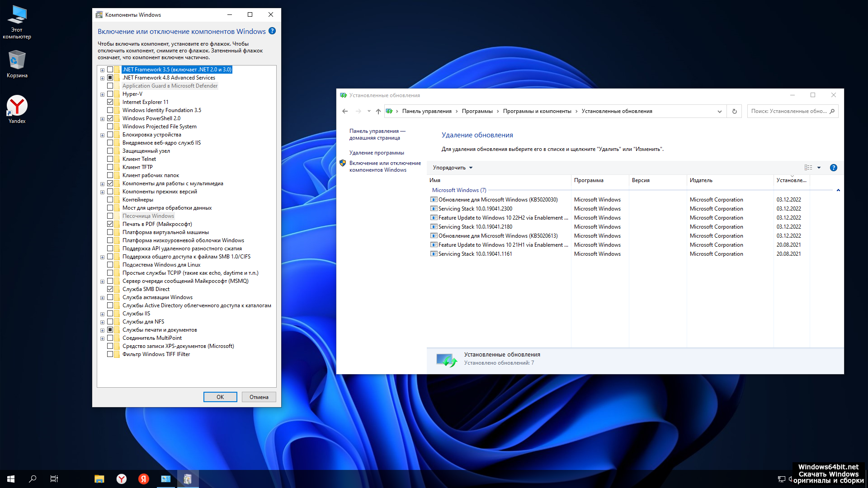Open the Упорядочить dropdown
Image resolution: width=868 pixels, height=488 pixels.
[453, 168]
